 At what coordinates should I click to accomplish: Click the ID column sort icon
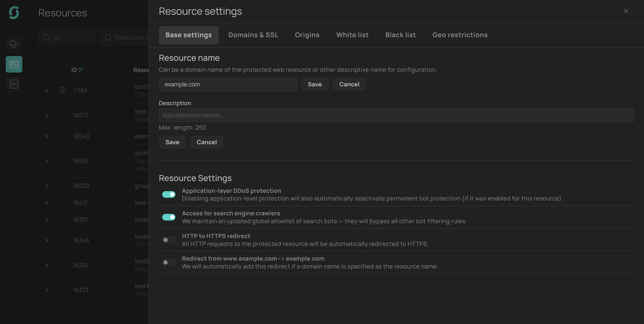81,70
